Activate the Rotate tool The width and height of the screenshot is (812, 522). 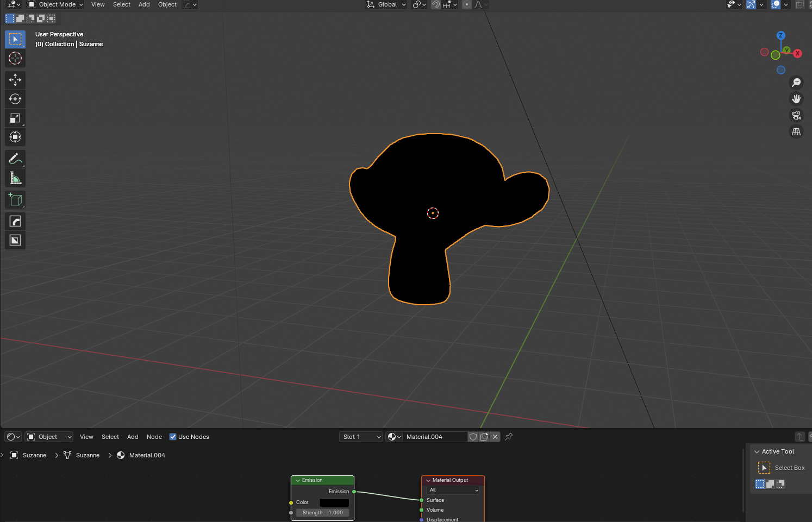tap(15, 99)
